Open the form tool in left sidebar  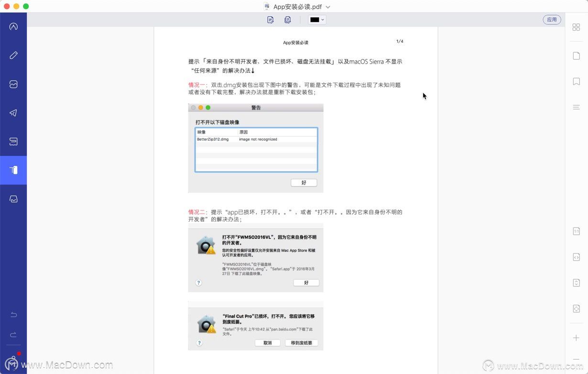point(13,142)
